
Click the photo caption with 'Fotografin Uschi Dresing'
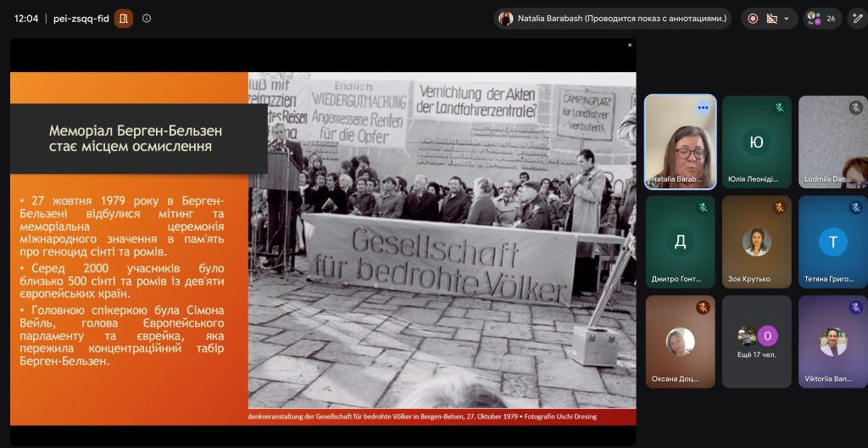[422, 417]
